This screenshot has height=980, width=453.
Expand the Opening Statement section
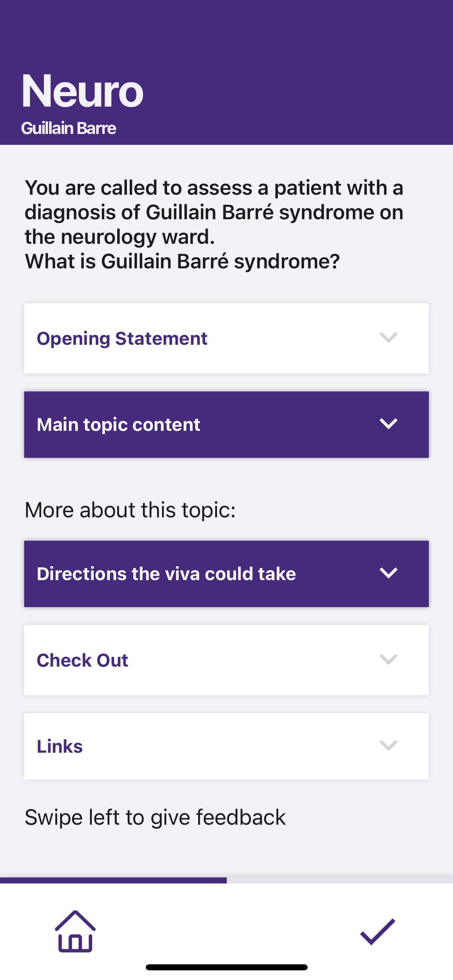tap(122, 338)
